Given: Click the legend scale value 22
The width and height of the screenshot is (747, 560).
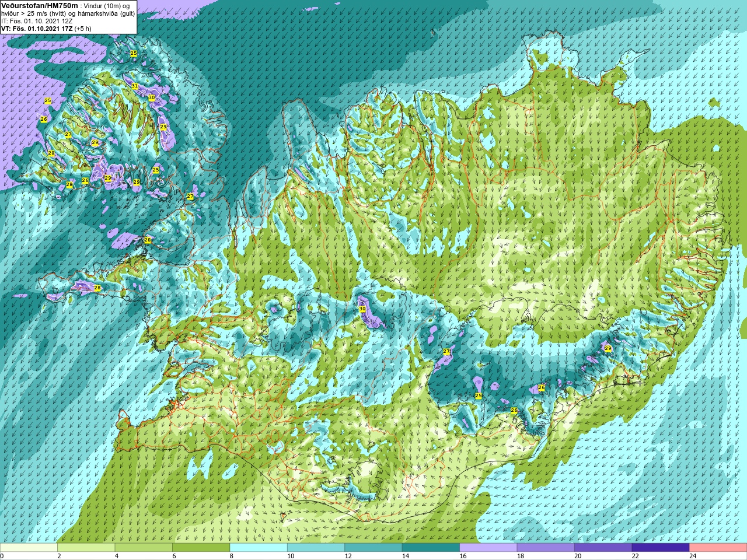Looking at the screenshot, I should [636, 556].
